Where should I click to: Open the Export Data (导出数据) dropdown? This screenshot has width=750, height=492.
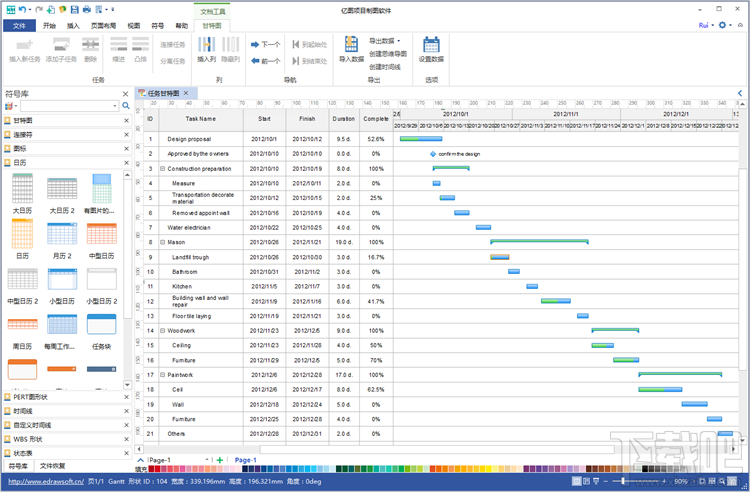tap(385, 41)
